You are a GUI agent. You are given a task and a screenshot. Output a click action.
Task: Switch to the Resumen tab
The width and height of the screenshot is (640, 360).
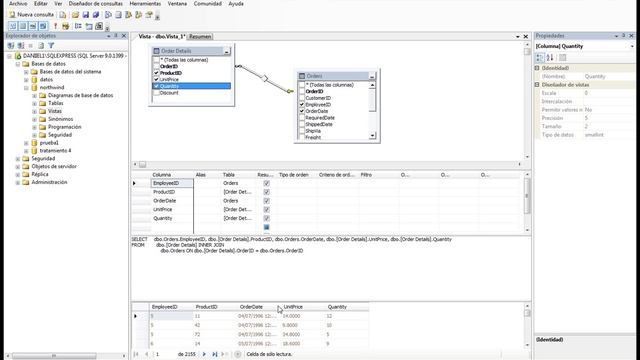coord(200,37)
